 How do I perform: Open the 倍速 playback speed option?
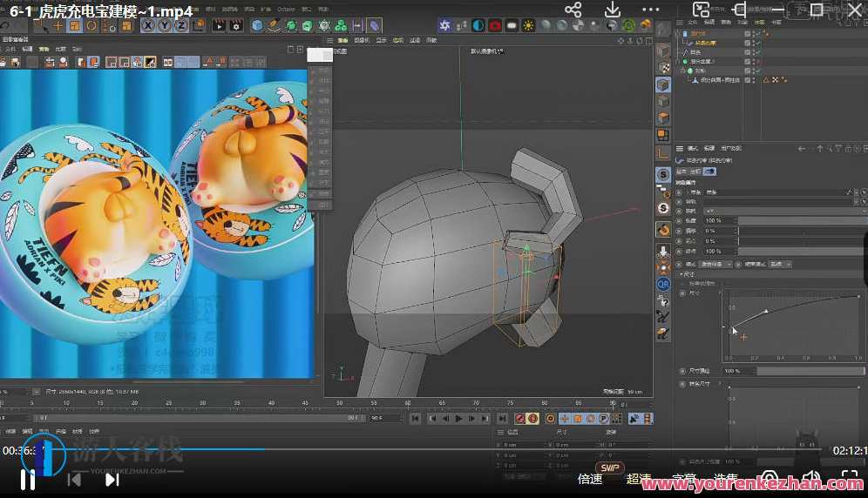(x=589, y=479)
